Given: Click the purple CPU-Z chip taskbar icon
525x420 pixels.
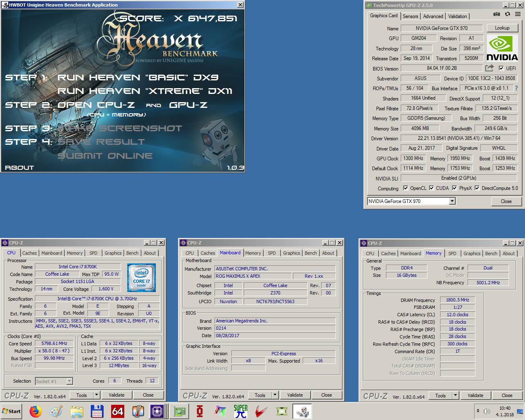Looking at the screenshot, I should [157, 411].
